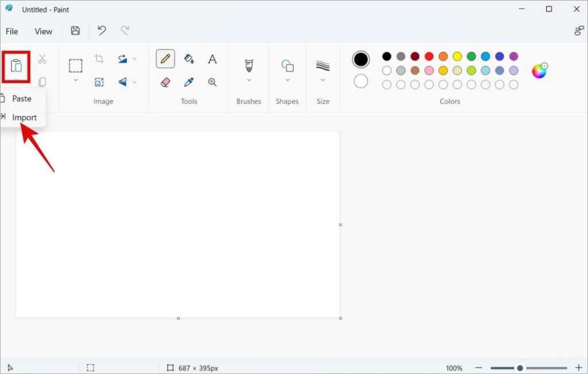Open the File menu

(x=11, y=31)
